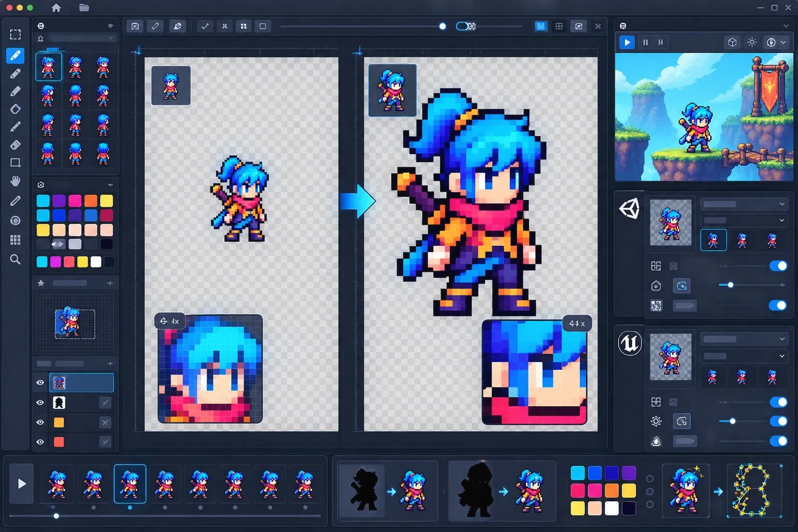Image resolution: width=798 pixels, height=532 pixels.
Task: Select the circle tool in left toolbar
Action: [x=16, y=221]
